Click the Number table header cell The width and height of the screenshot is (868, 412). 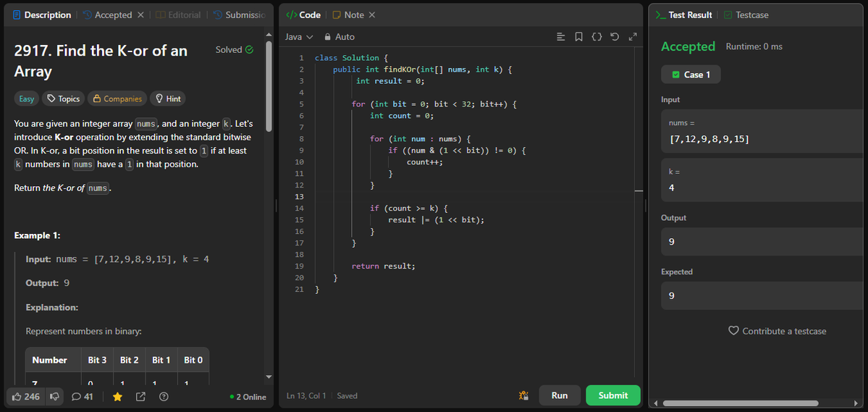coord(53,360)
